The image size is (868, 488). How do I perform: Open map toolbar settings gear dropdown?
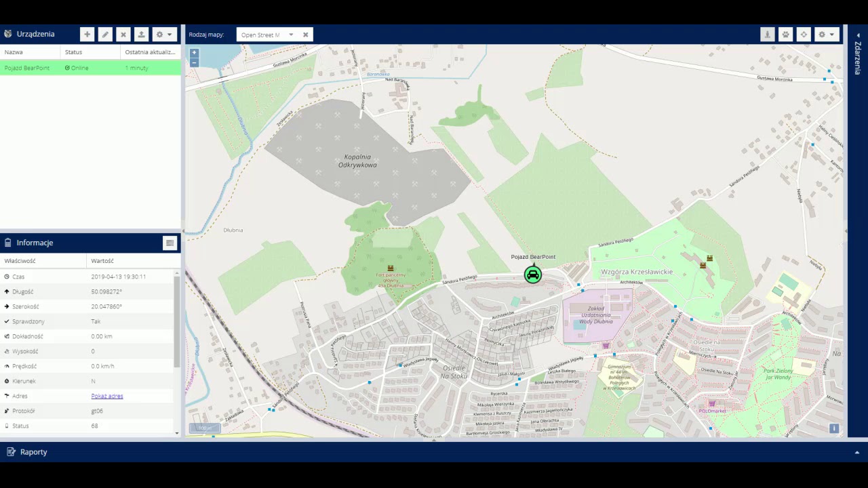point(827,35)
